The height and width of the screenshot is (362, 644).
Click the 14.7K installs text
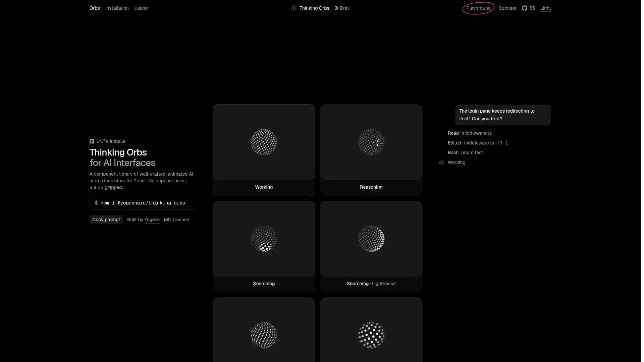coord(111,141)
